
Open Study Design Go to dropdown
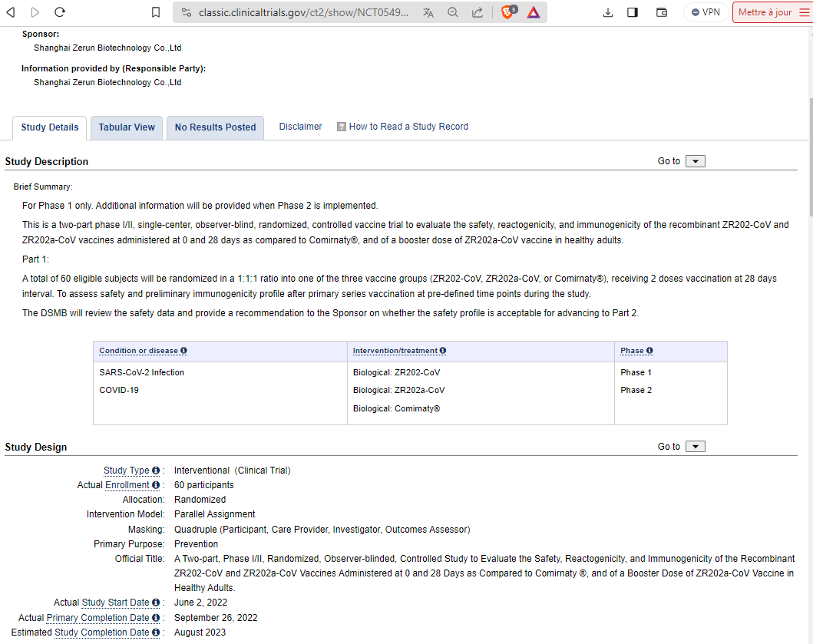695,447
